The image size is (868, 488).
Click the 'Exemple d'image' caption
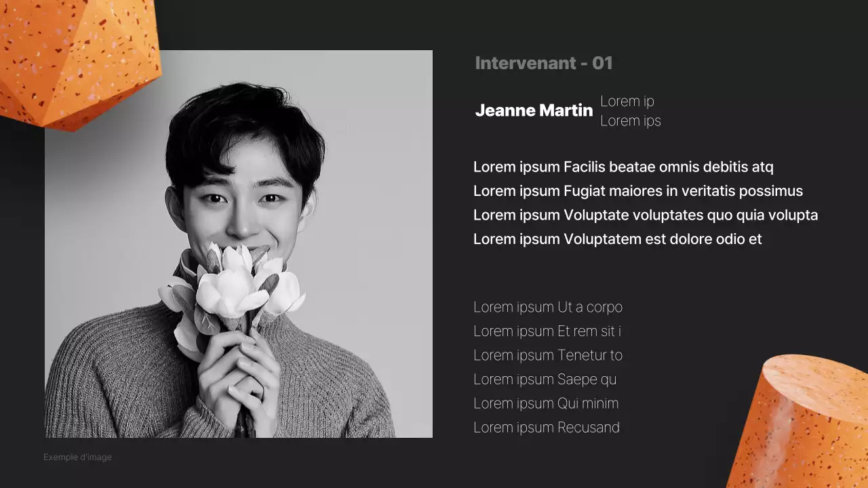click(x=77, y=457)
